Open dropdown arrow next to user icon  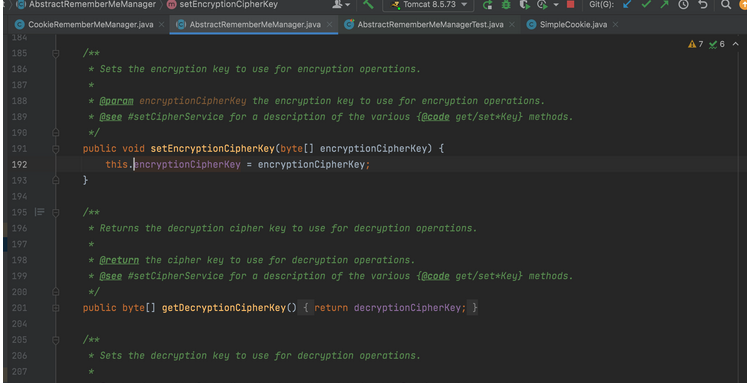pos(347,5)
